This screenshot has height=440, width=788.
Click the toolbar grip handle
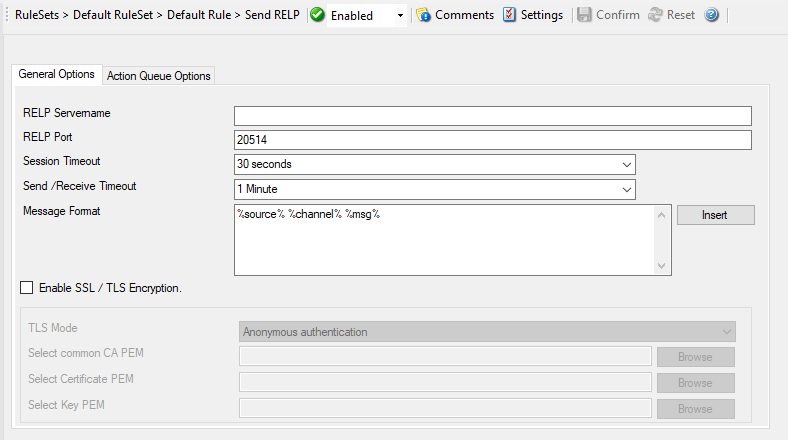(7, 15)
